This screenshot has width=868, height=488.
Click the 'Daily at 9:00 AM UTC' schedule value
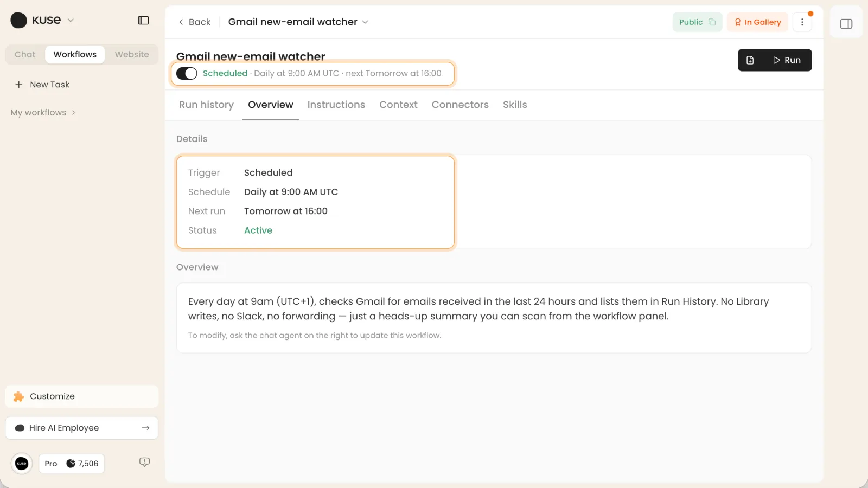[291, 192]
